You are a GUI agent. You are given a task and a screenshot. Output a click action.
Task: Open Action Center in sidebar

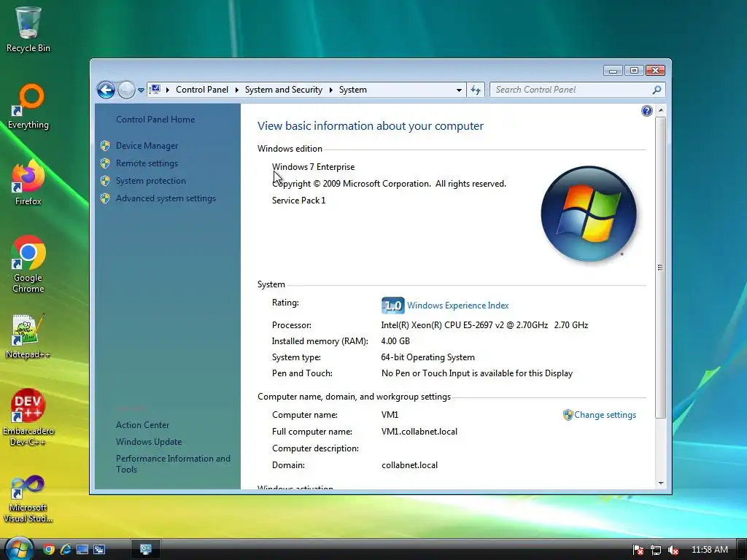(x=142, y=425)
